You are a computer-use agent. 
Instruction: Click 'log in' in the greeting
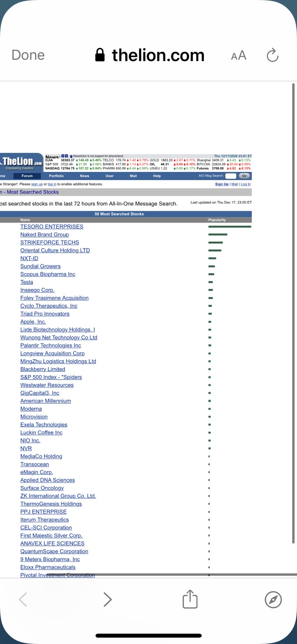(x=52, y=184)
